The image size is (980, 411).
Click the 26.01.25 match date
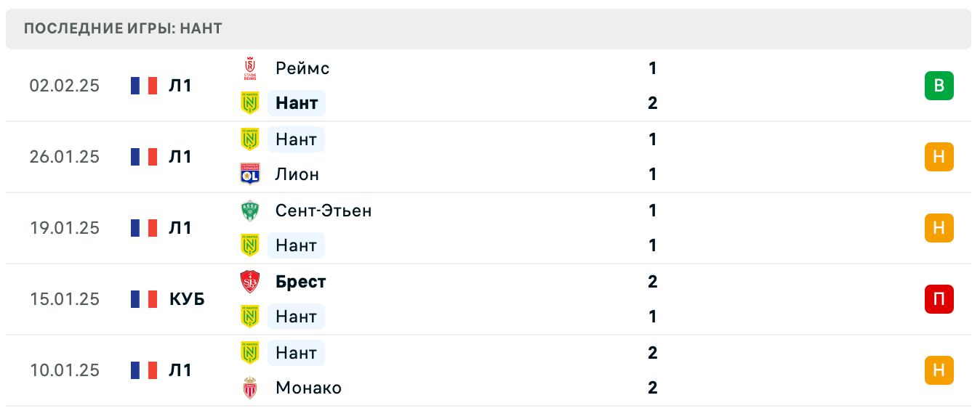65,157
